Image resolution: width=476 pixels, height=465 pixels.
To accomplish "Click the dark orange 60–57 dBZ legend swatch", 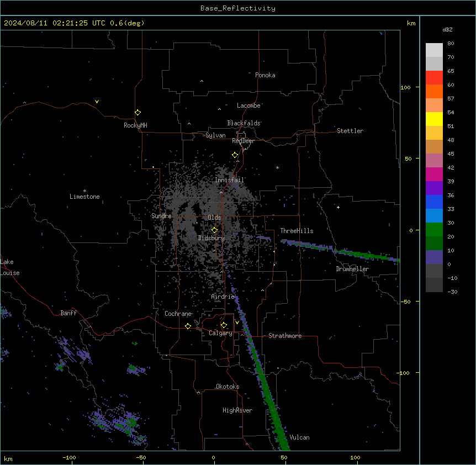I will pos(434,91).
